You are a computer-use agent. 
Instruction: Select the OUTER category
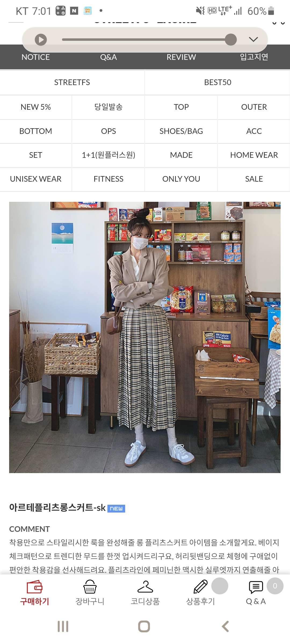click(254, 107)
